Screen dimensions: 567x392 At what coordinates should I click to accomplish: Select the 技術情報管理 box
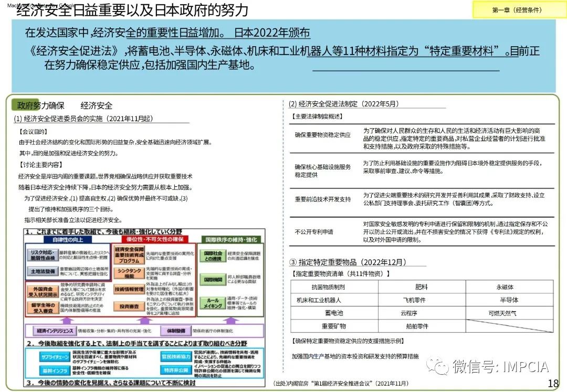[x=128, y=289]
